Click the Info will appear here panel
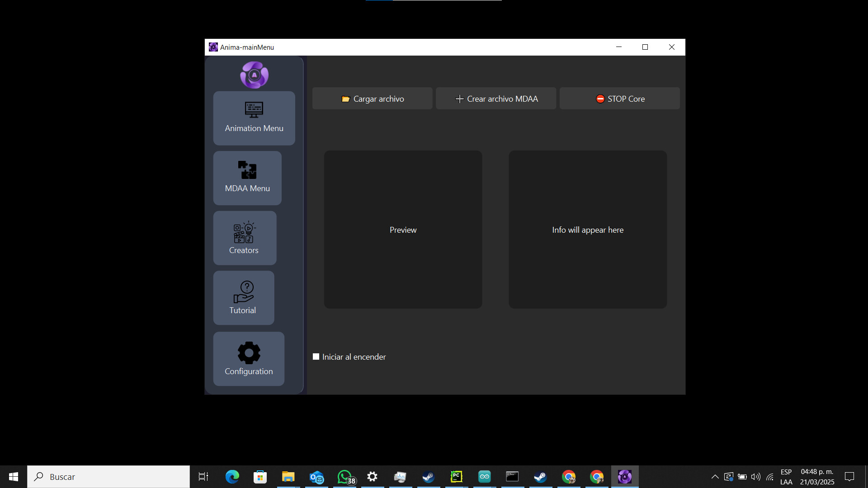Screen dimensions: 868x488 [x=587, y=230]
